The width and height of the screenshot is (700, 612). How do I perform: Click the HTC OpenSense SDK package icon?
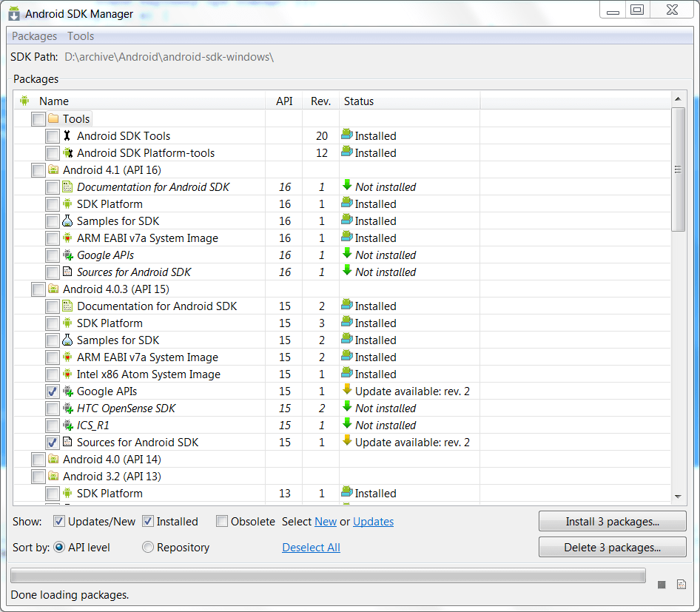pos(68,408)
